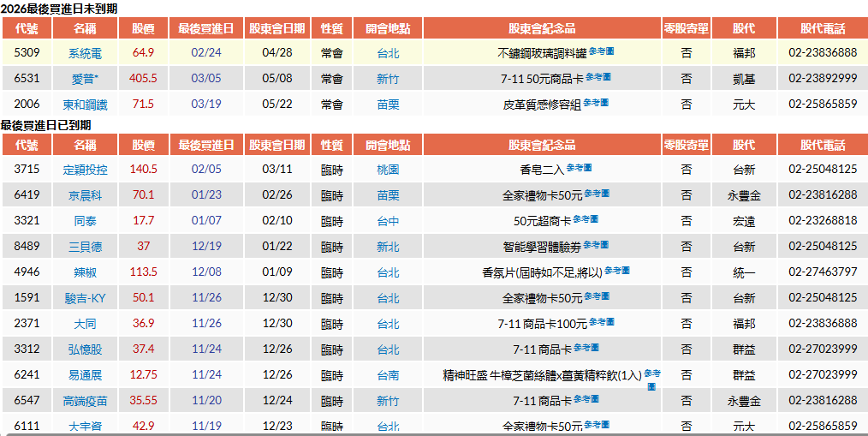Click agent name 統一

click(744, 272)
